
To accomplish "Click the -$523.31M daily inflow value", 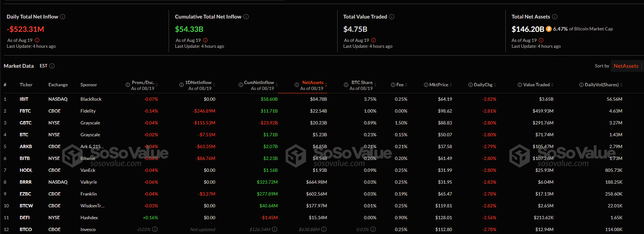I will pyautogui.click(x=26, y=29).
